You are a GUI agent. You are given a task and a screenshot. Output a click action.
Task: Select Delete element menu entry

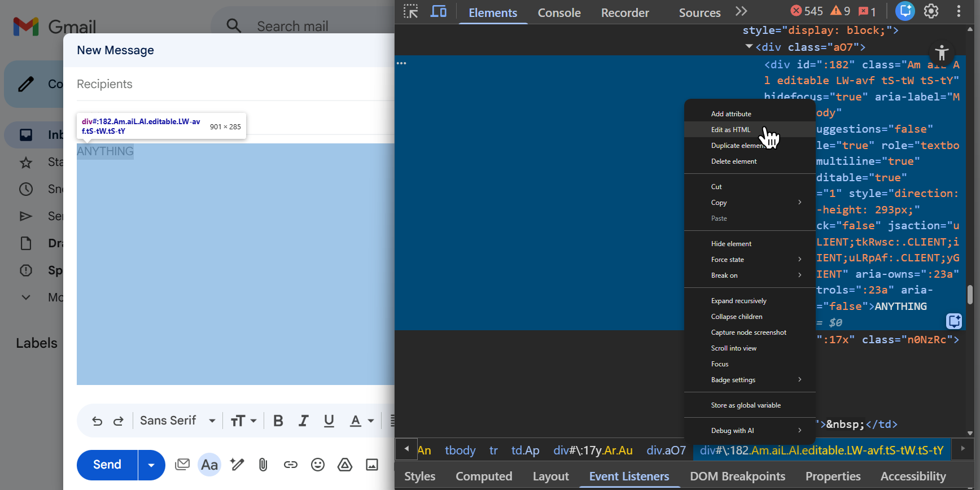[750, 161]
